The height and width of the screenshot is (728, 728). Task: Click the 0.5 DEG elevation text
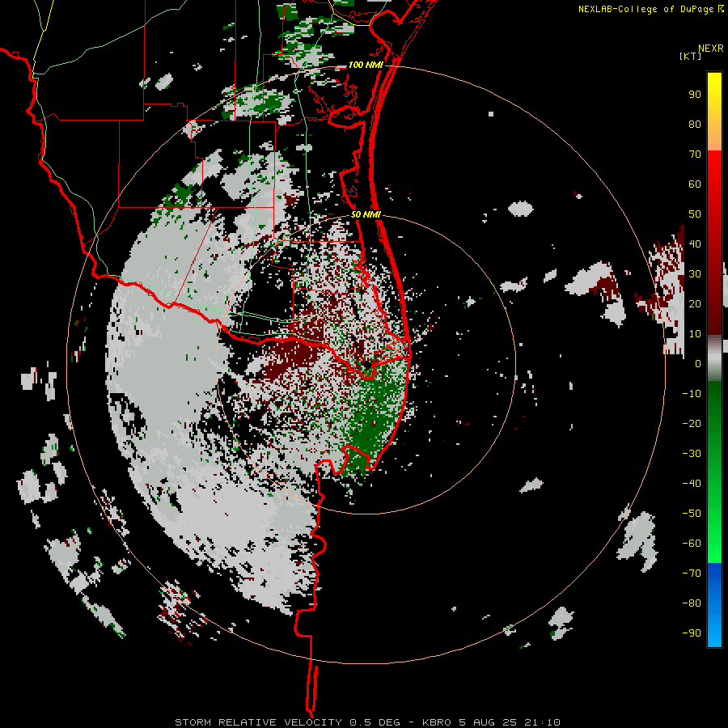point(374,722)
